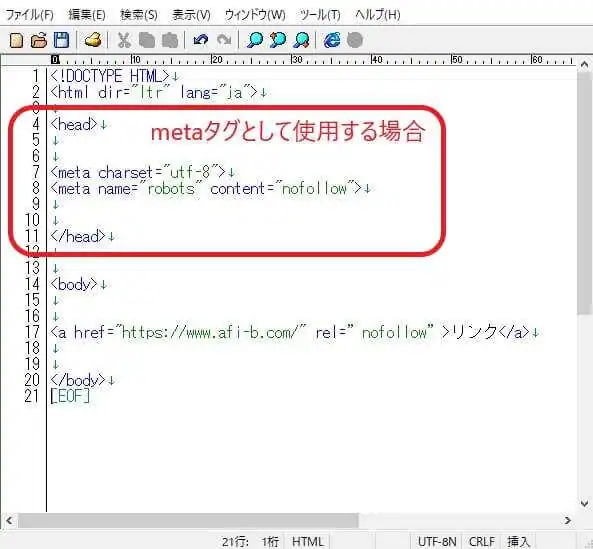This screenshot has height=549, width=593.
Task: Click the Copy icon in the toolbar
Action: click(147, 40)
